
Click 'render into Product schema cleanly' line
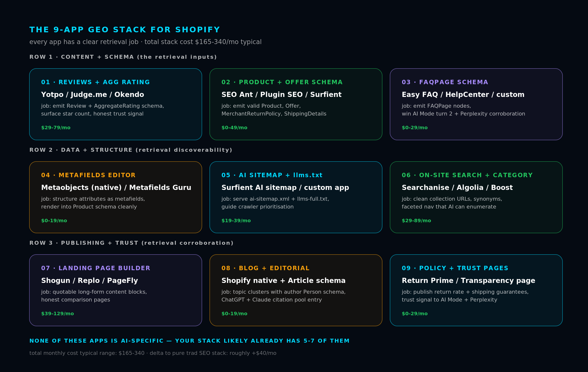[x=89, y=207]
